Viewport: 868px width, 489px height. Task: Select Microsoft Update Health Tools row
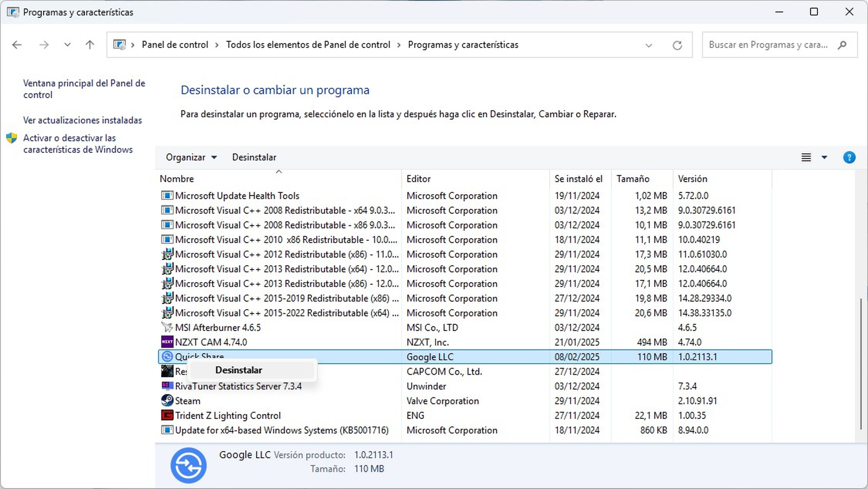(465, 196)
